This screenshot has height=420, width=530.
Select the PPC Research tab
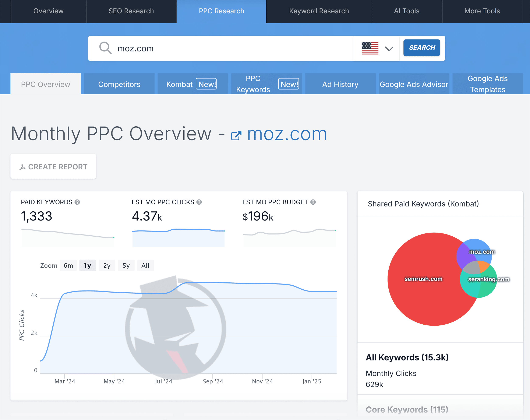tap(222, 11)
